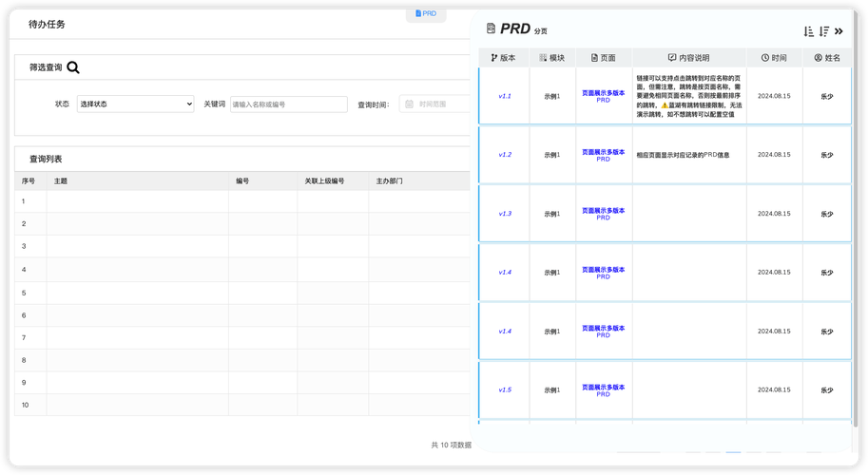Click the clock icon in the 时间 header

tap(765, 58)
